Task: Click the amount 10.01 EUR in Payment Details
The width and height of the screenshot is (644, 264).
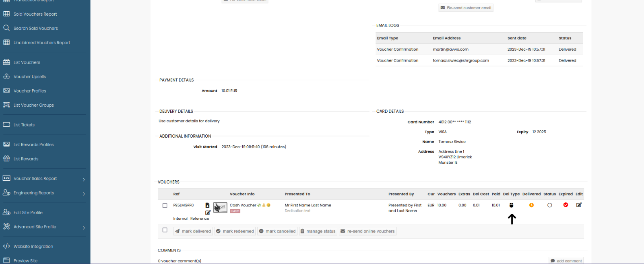Action: tap(229, 91)
